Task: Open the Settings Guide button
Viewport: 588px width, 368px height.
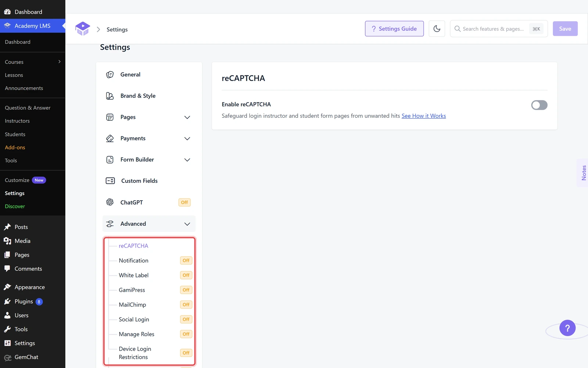Action: point(394,29)
